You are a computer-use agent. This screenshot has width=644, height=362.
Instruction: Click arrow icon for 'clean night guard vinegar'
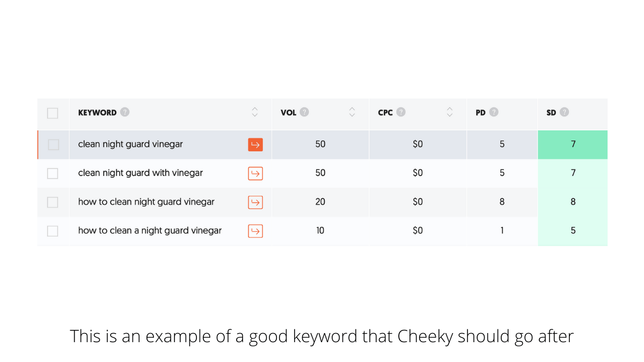click(x=255, y=145)
